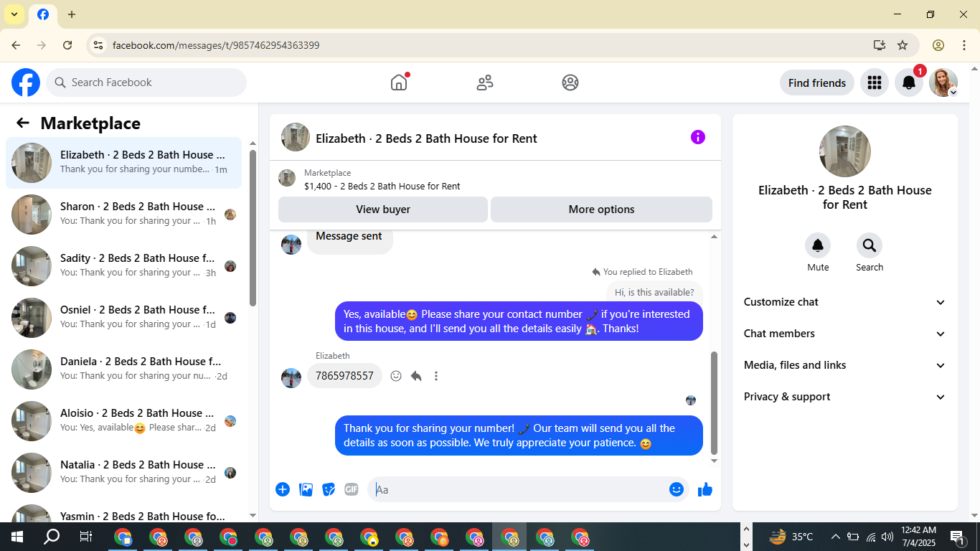
Task: Open the Sadity conversation
Action: pyautogui.click(x=123, y=266)
